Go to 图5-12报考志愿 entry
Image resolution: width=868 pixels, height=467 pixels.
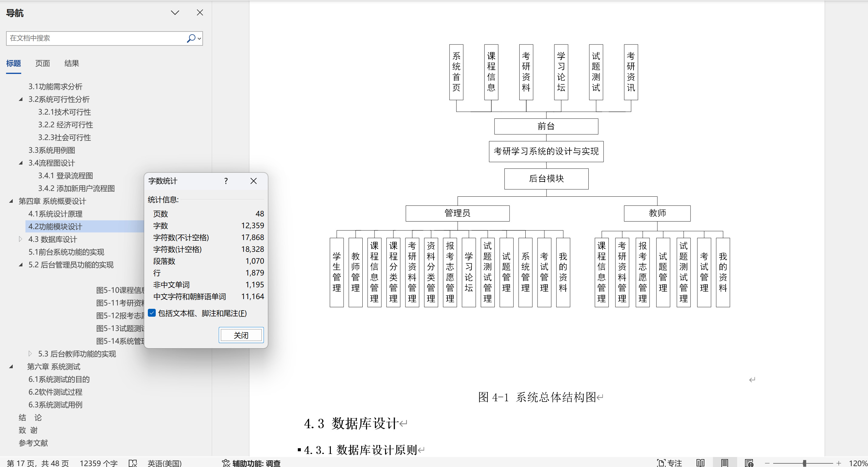(x=120, y=316)
